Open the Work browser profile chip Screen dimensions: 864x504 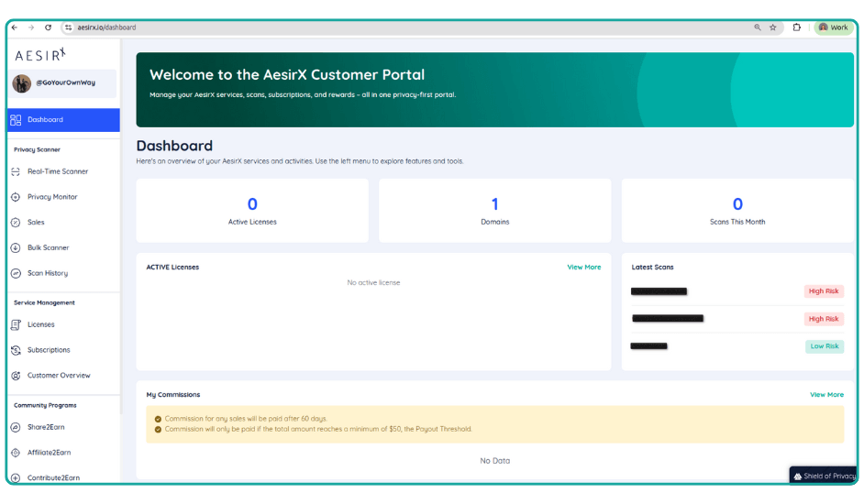(x=833, y=27)
